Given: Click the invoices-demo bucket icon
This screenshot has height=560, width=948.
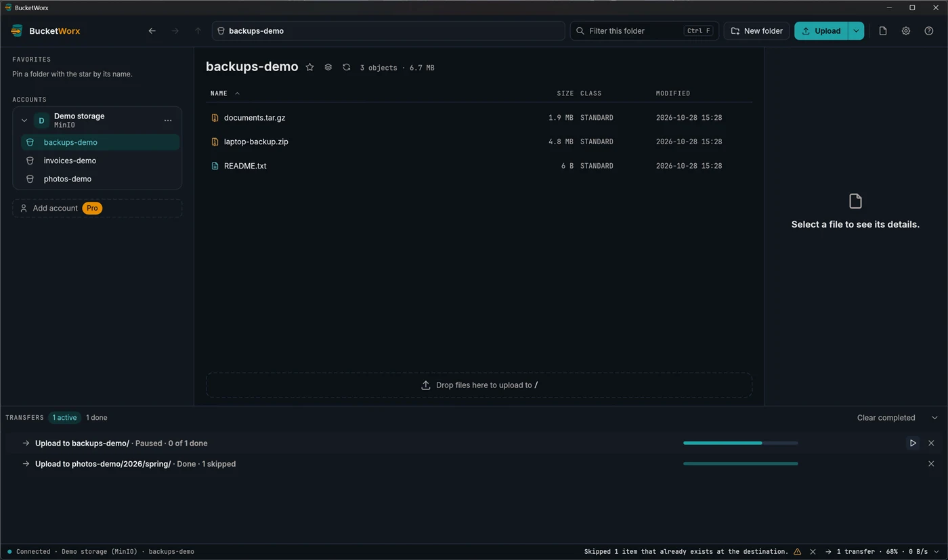Looking at the screenshot, I should click(x=30, y=160).
